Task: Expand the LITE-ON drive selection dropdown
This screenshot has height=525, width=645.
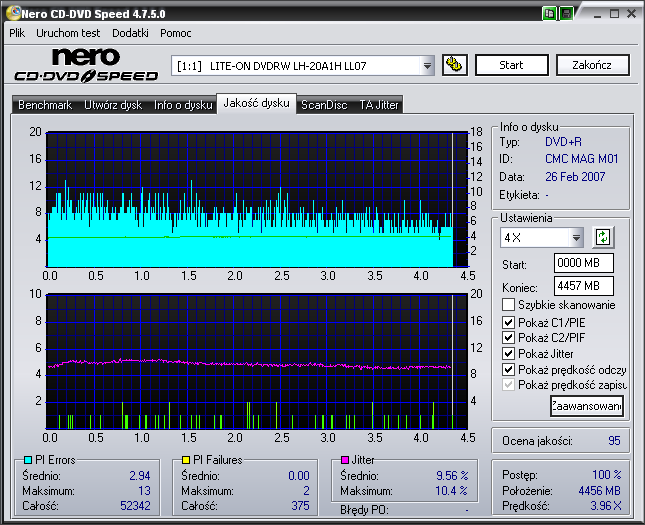Action: [428, 66]
